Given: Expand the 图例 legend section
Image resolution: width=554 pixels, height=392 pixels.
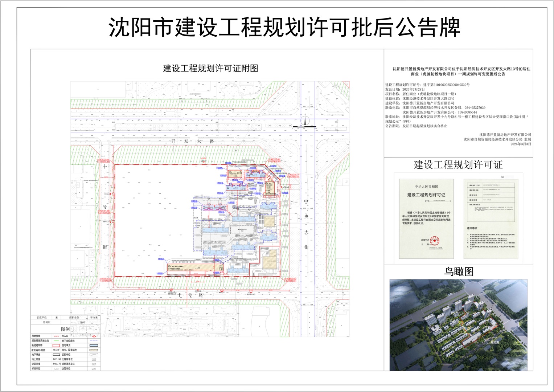Looking at the screenshot, I should tap(65, 330).
